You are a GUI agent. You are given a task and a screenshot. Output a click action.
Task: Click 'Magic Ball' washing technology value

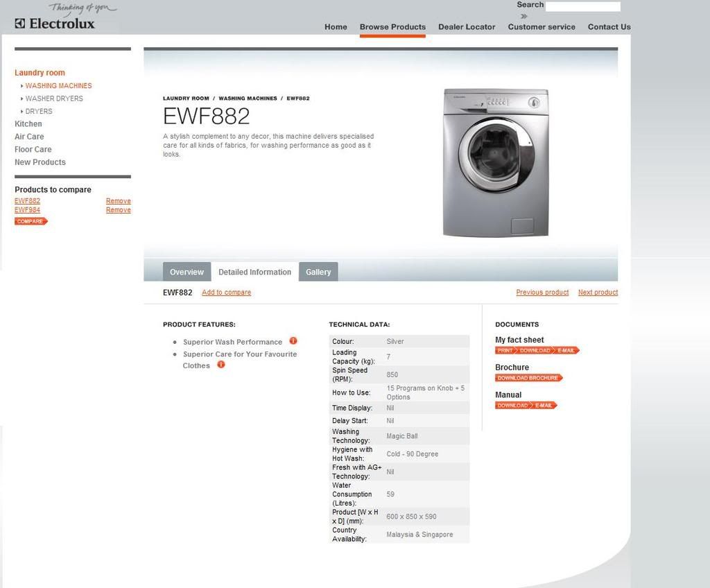(x=402, y=435)
